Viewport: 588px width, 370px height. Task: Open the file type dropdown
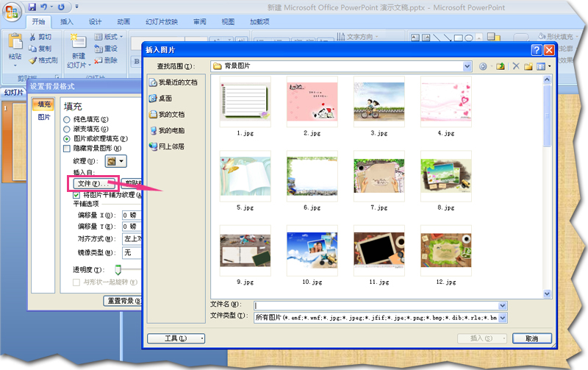click(503, 318)
